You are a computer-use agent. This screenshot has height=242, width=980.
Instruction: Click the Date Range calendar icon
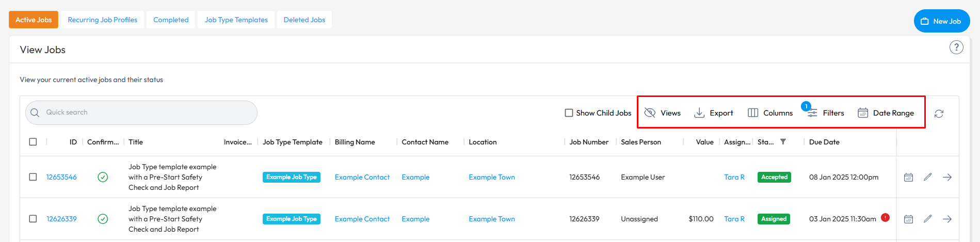click(x=863, y=113)
